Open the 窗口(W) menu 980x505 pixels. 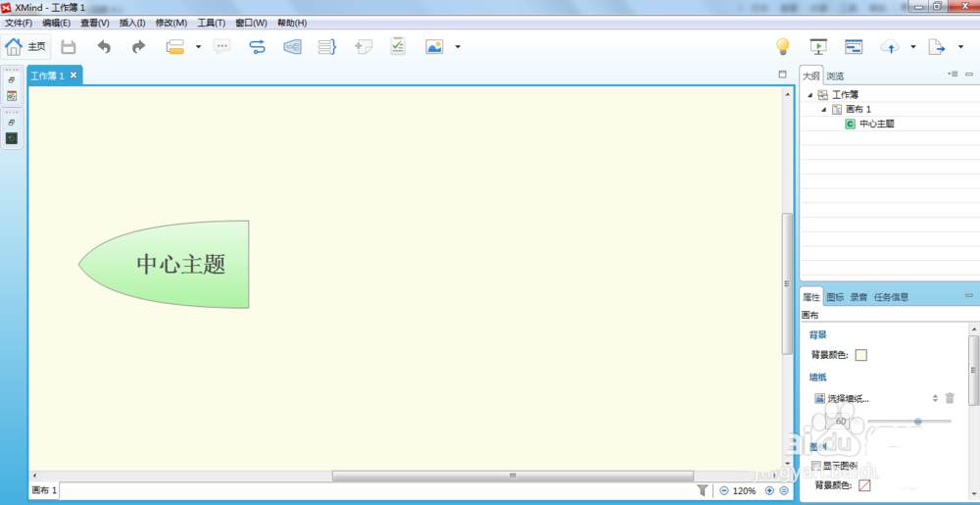(251, 23)
